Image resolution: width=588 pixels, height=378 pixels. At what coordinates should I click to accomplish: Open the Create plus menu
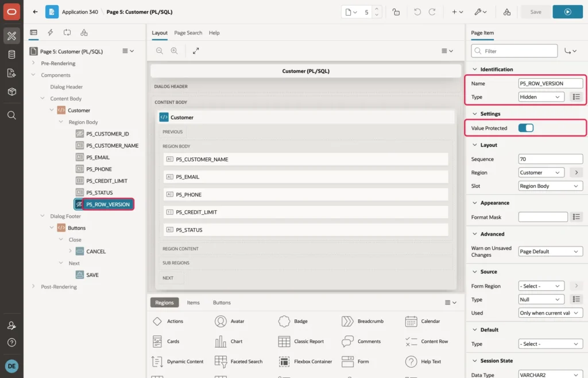457,12
